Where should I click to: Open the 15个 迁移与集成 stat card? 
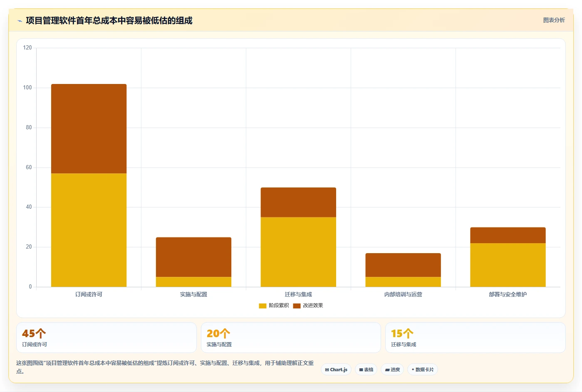[476, 338]
